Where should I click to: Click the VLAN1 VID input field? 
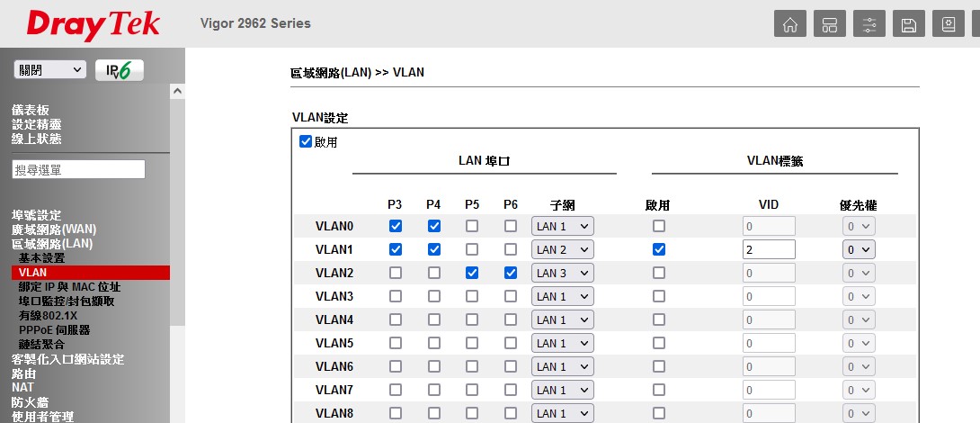(769, 249)
